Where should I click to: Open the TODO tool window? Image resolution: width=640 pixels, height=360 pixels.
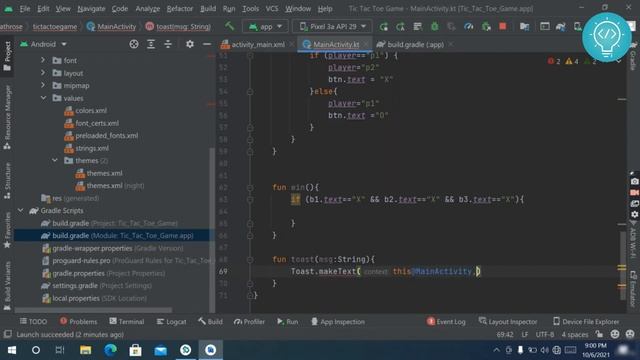point(33,322)
